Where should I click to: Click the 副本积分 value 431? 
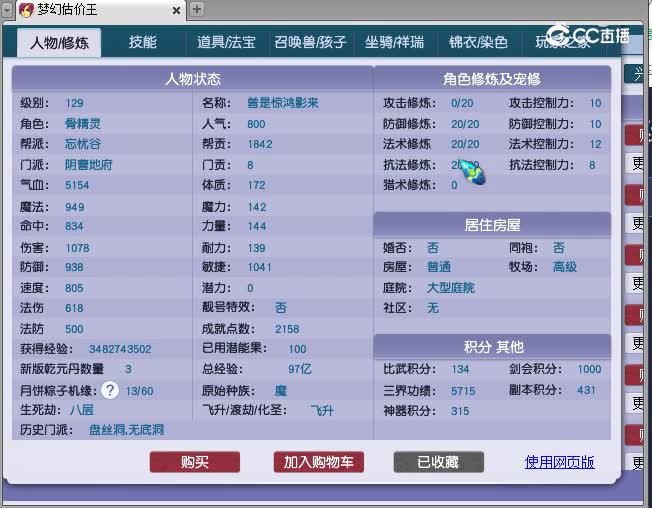(586, 390)
